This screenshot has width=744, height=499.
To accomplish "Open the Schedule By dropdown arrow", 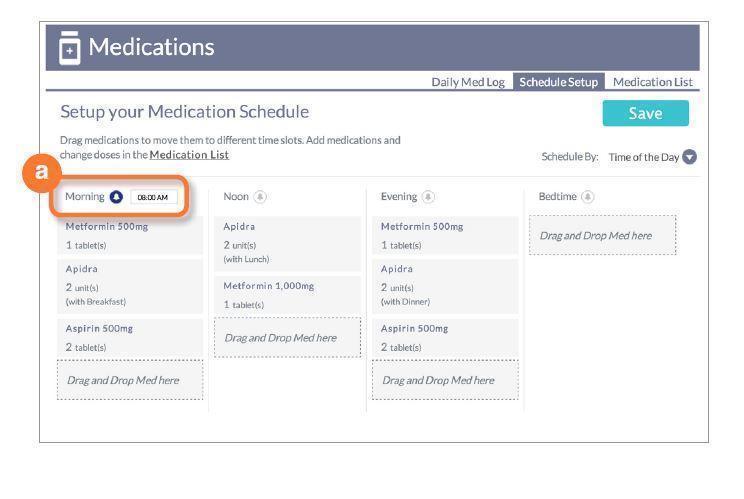I will [x=689, y=156].
